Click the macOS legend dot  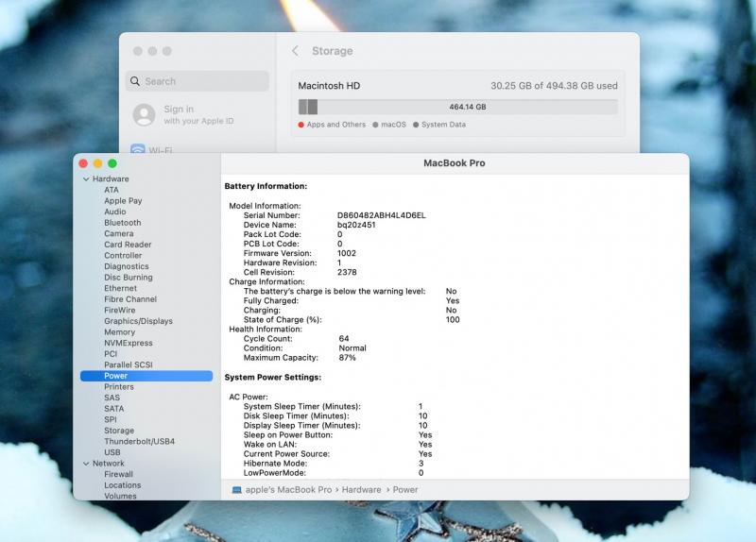(x=375, y=125)
